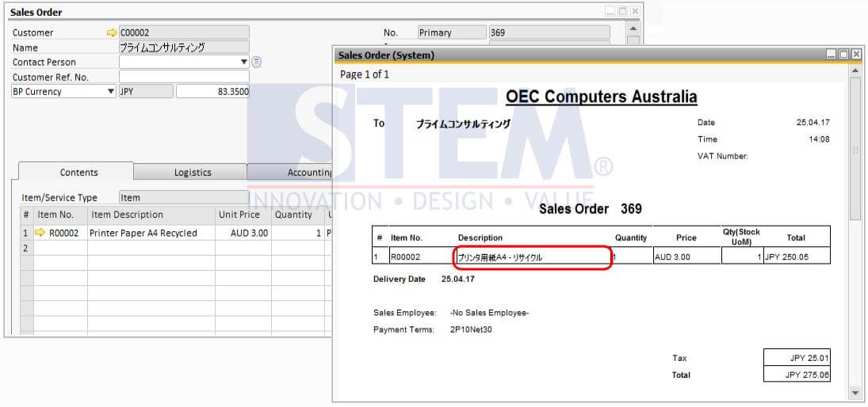
Task: Open the Contact Person dropdown
Action: click(244, 62)
